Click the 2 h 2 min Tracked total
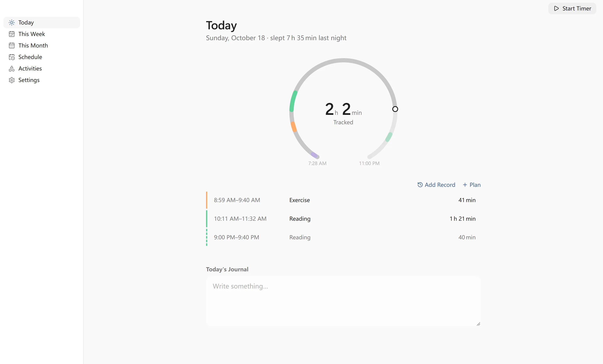Viewport: 603px width, 364px height. (x=343, y=113)
